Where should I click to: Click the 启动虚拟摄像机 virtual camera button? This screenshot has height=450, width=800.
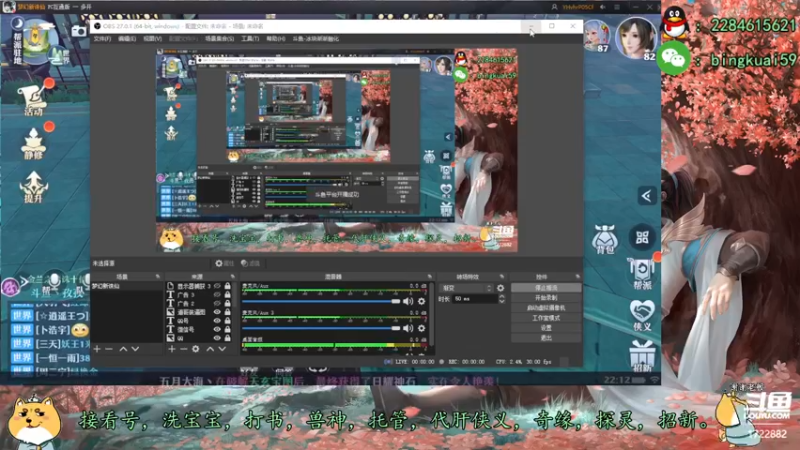(546, 308)
